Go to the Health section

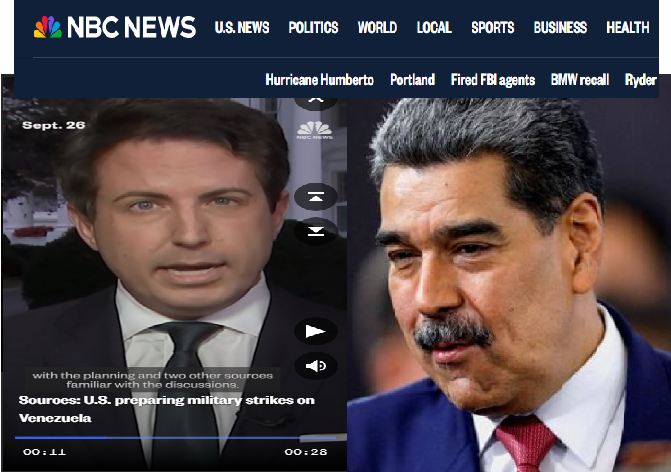tap(627, 28)
